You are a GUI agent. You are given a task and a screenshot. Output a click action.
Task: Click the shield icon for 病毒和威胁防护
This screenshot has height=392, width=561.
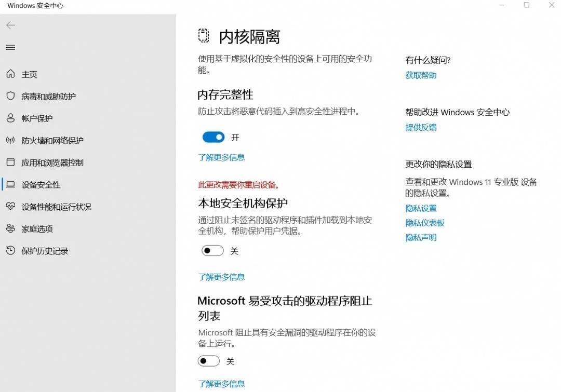(x=11, y=96)
